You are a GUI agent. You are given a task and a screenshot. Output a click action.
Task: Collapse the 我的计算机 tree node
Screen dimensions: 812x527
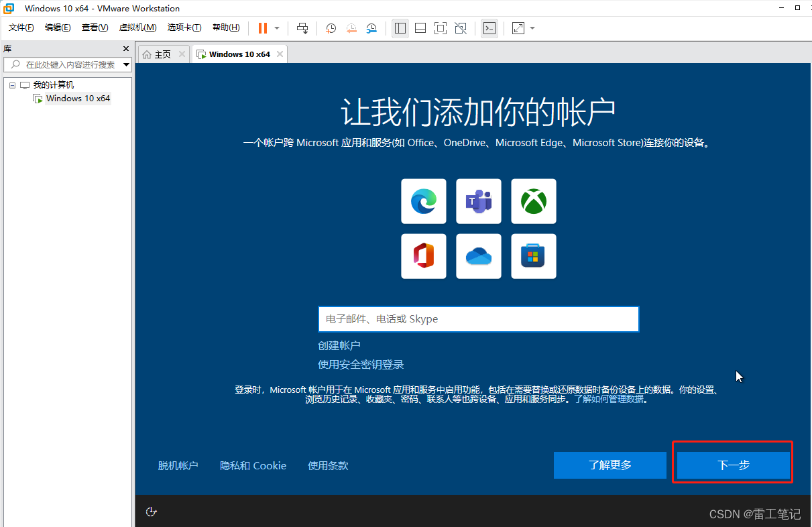(12, 85)
